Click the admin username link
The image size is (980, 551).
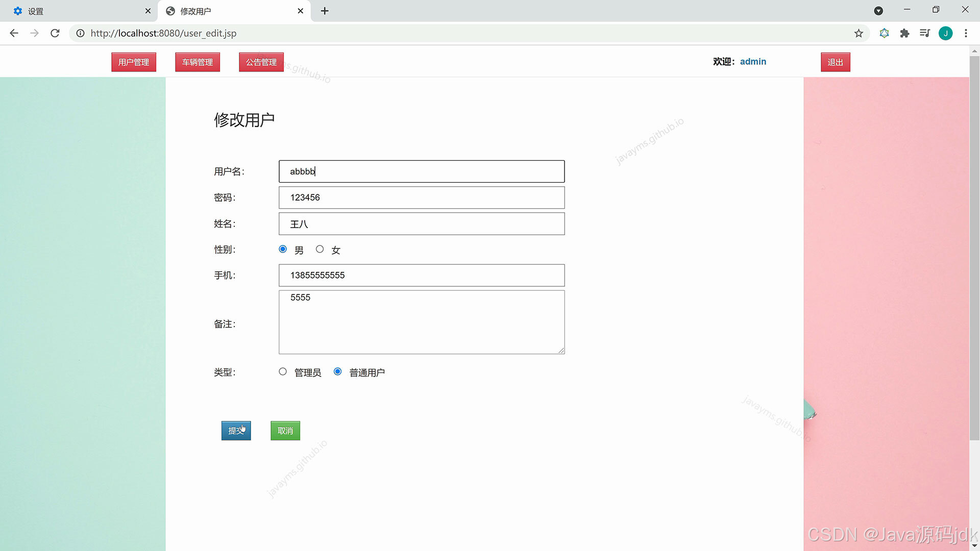pos(753,62)
